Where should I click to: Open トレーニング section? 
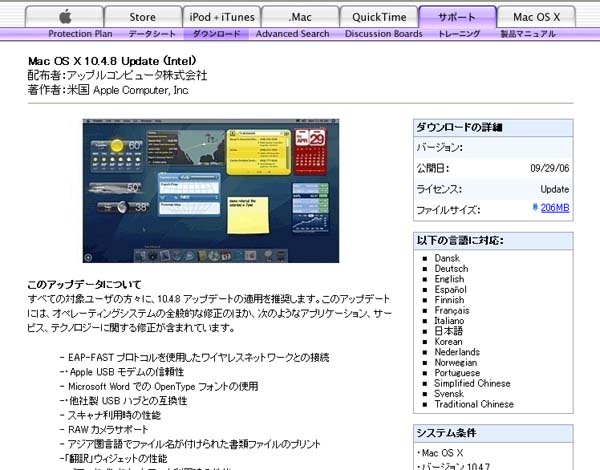[x=459, y=34]
